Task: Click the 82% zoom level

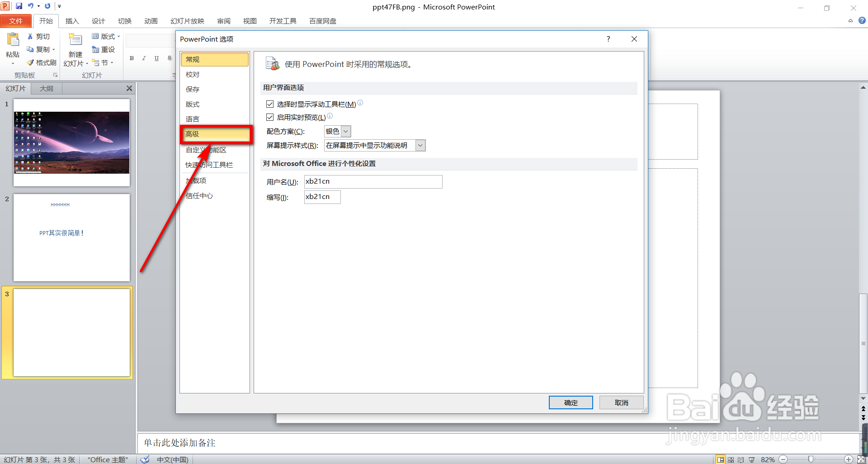Action: [x=768, y=459]
